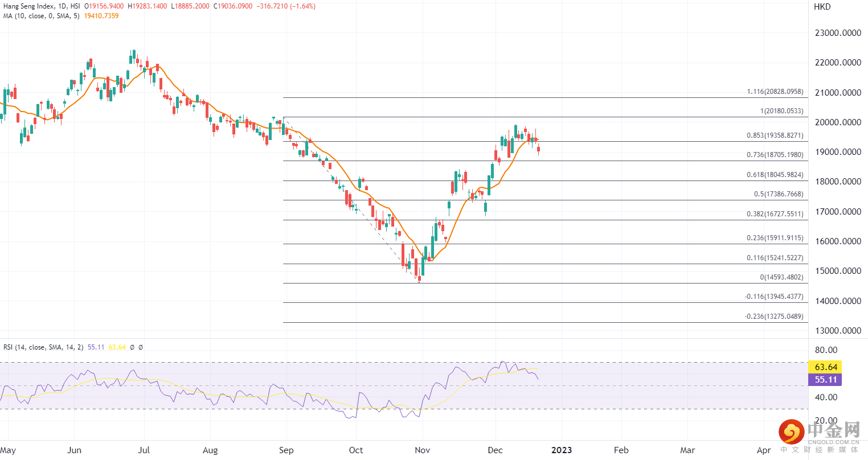Pick the -0.236(13275.0489) Fibonacci level label
This screenshot has height=460, width=868.
[773, 317]
